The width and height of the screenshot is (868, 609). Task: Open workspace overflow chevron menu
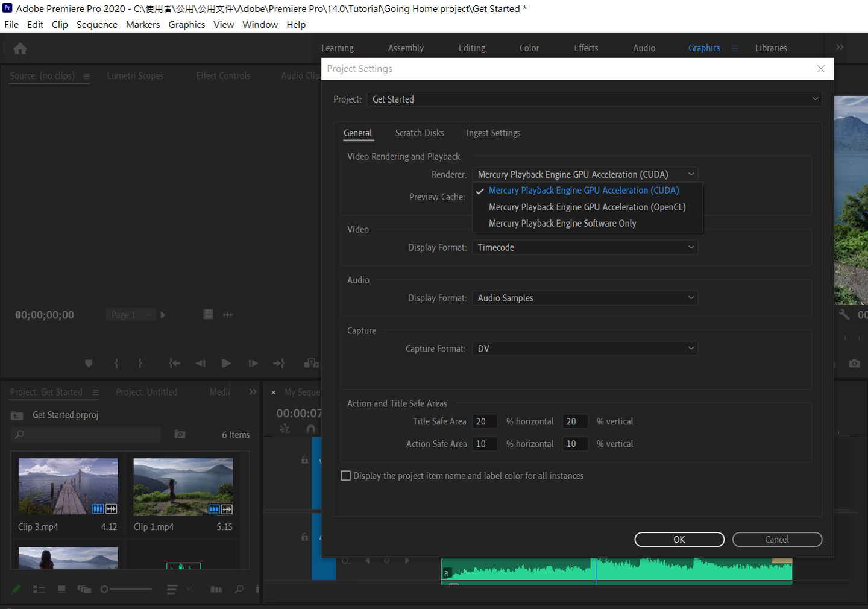coord(840,47)
